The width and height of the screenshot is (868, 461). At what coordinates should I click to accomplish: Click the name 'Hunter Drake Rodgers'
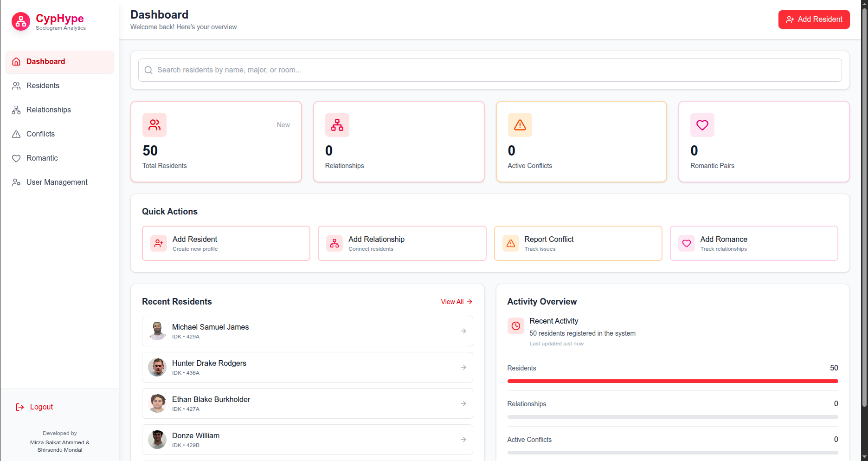click(209, 364)
